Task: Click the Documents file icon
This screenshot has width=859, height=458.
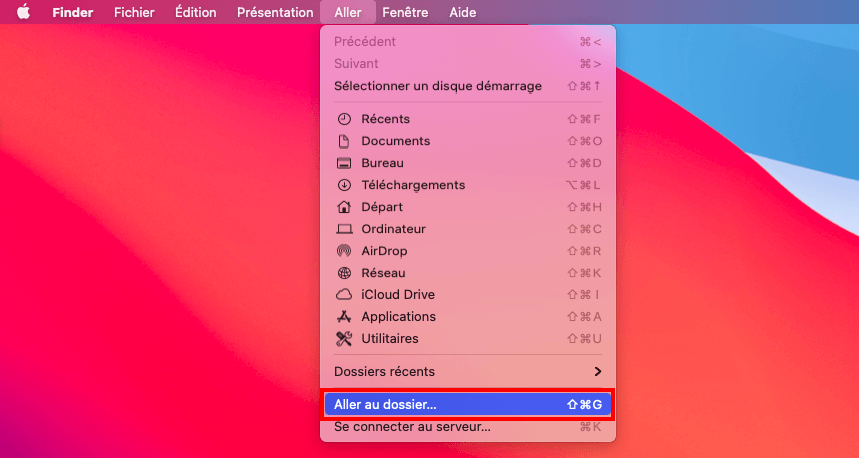Action: click(x=344, y=141)
